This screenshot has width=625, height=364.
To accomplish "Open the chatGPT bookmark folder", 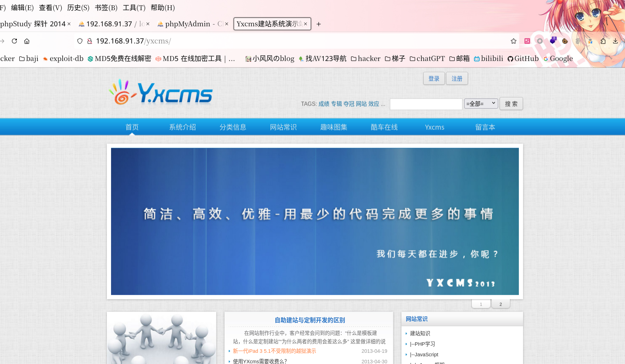I will point(427,58).
